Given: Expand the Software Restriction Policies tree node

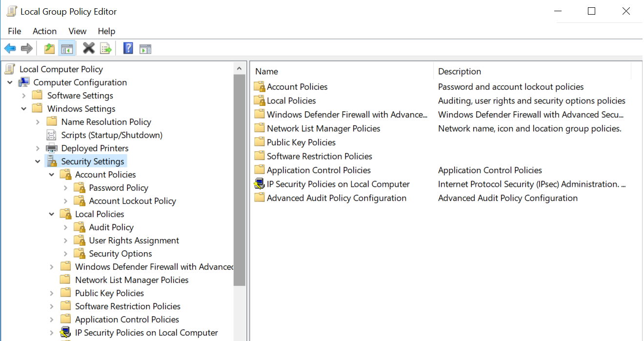Looking at the screenshot, I should click(x=52, y=306).
